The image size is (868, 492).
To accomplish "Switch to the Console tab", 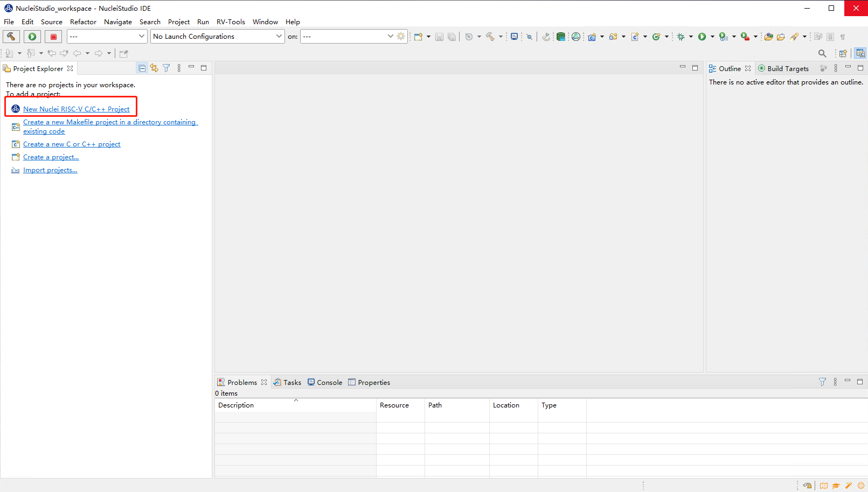I will point(325,382).
